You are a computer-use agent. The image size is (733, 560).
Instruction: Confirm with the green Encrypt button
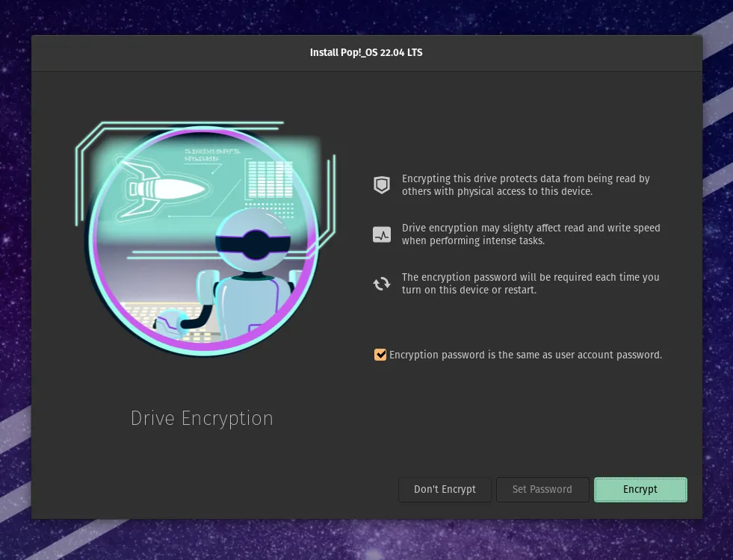(x=640, y=490)
